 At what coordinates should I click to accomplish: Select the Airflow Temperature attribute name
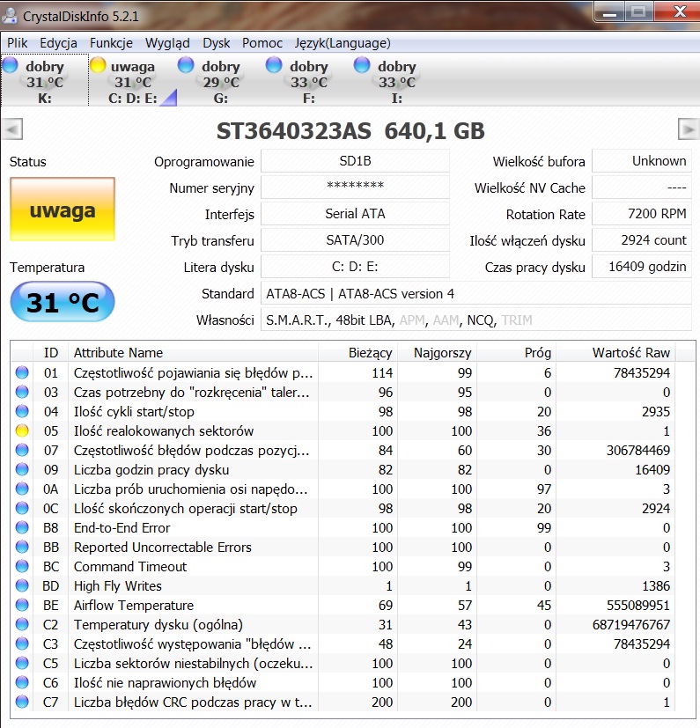134,606
